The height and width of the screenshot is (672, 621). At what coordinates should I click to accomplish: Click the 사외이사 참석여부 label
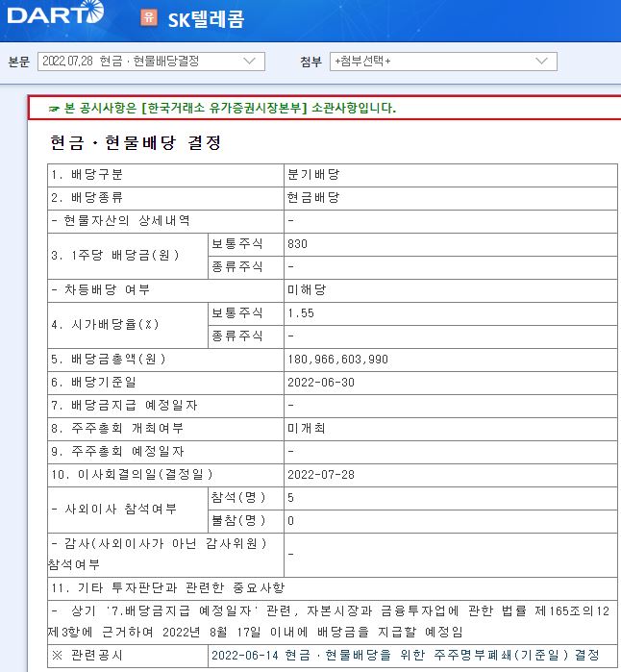tap(113, 510)
